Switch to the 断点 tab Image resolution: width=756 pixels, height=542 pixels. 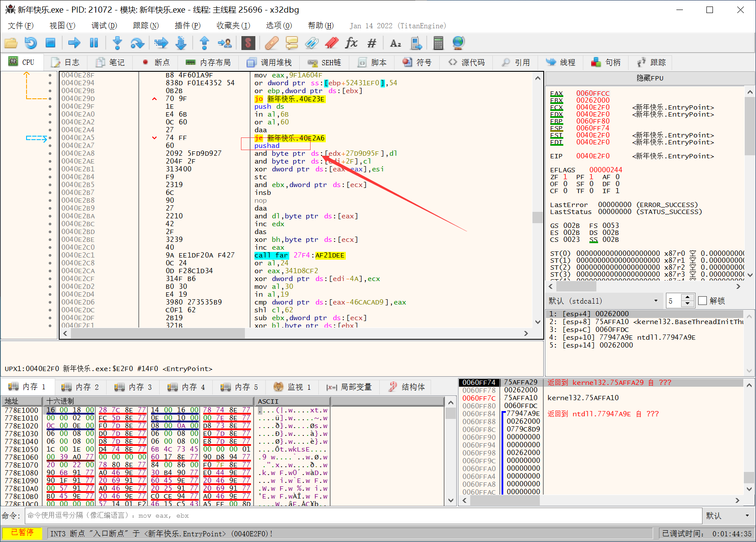[x=156, y=62]
